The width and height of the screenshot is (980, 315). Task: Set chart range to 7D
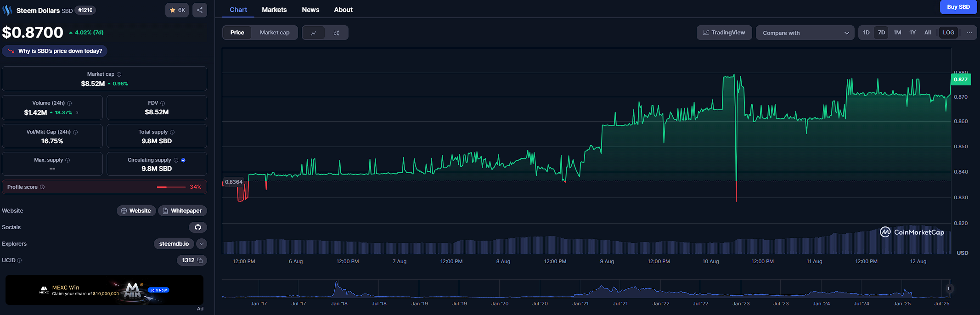[x=881, y=33]
